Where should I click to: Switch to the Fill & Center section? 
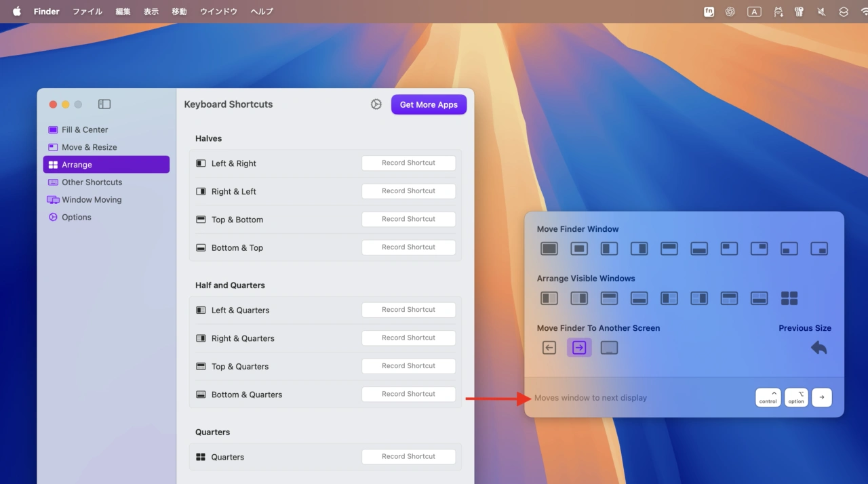coord(85,129)
